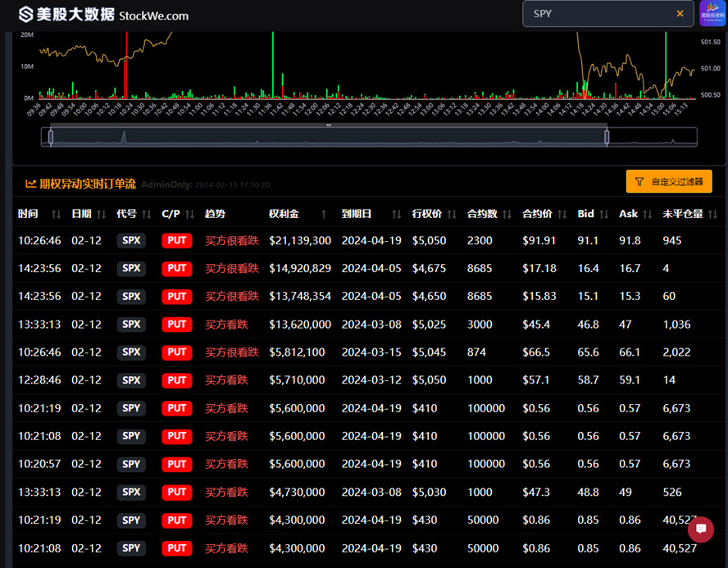
Task: Click the 期权异动实时订单流 section title
Action: (87, 184)
